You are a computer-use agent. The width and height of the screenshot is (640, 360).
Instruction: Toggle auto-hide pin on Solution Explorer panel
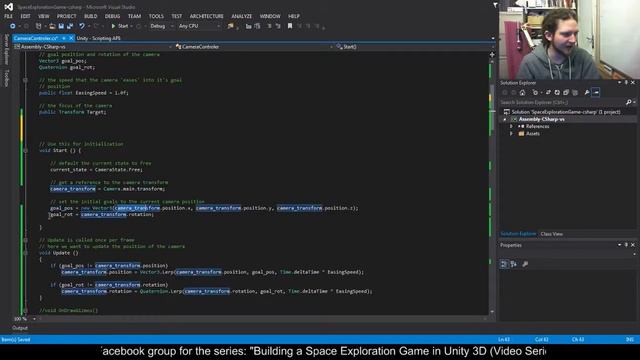[x=626, y=83]
